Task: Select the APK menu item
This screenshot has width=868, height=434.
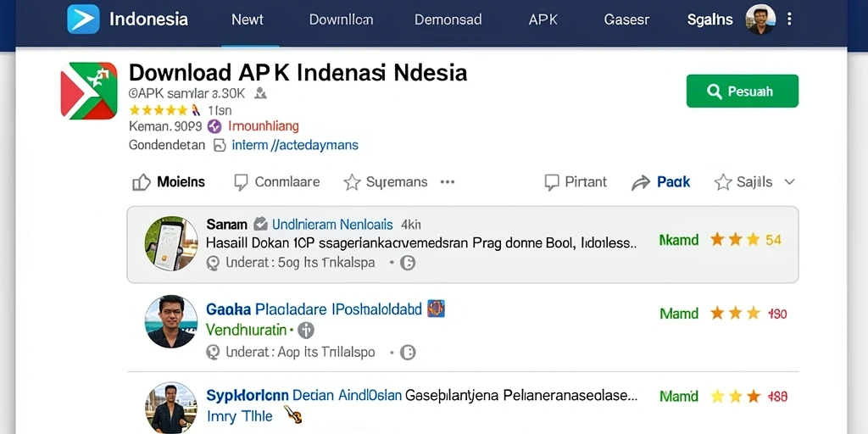Action: pos(543,20)
